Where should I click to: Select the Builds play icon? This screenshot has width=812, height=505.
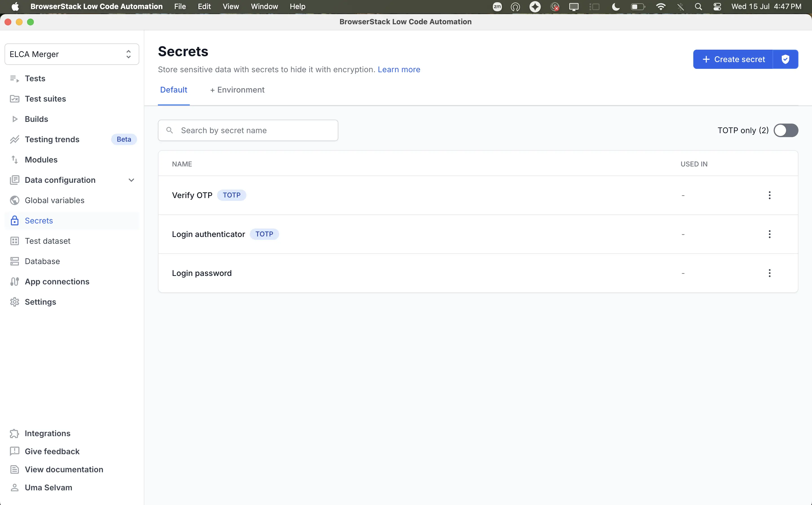[x=14, y=119]
